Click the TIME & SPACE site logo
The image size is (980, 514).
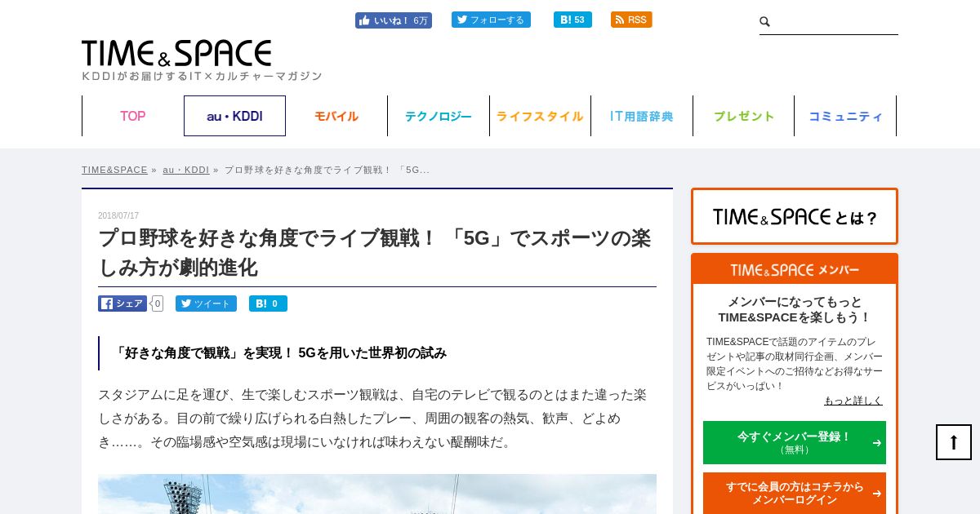click(176, 53)
